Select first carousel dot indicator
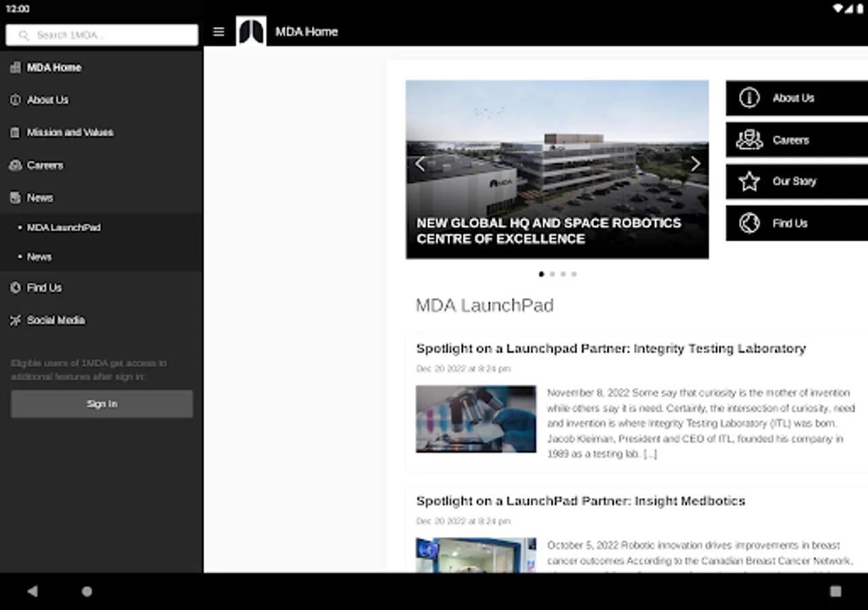Image resolution: width=868 pixels, height=610 pixels. click(x=541, y=274)
